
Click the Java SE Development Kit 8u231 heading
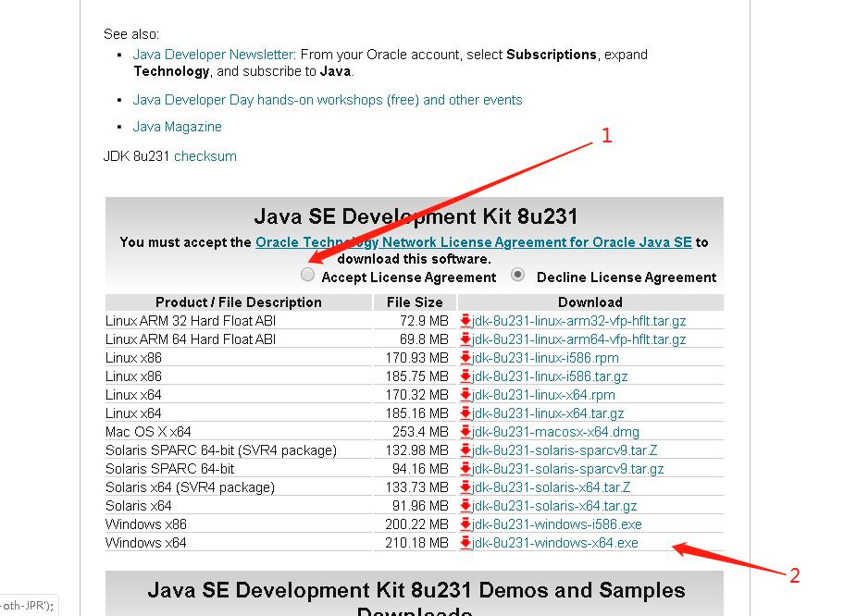pyautogui.click(x=416, y=216)
